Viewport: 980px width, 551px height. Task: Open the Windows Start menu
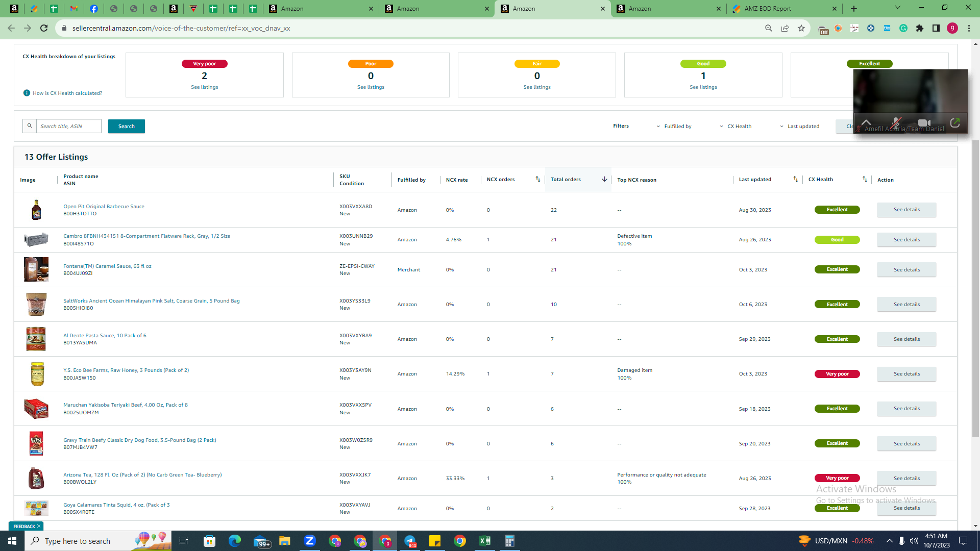[x=12, y=541]
